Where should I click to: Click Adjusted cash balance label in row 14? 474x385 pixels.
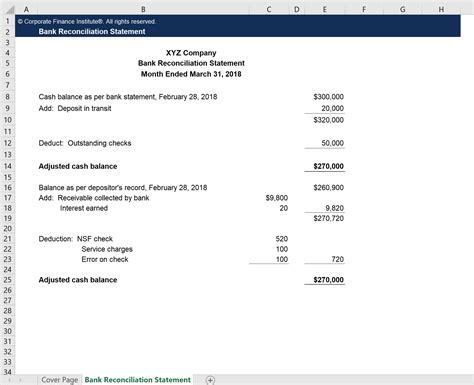(x=78, y=166)
